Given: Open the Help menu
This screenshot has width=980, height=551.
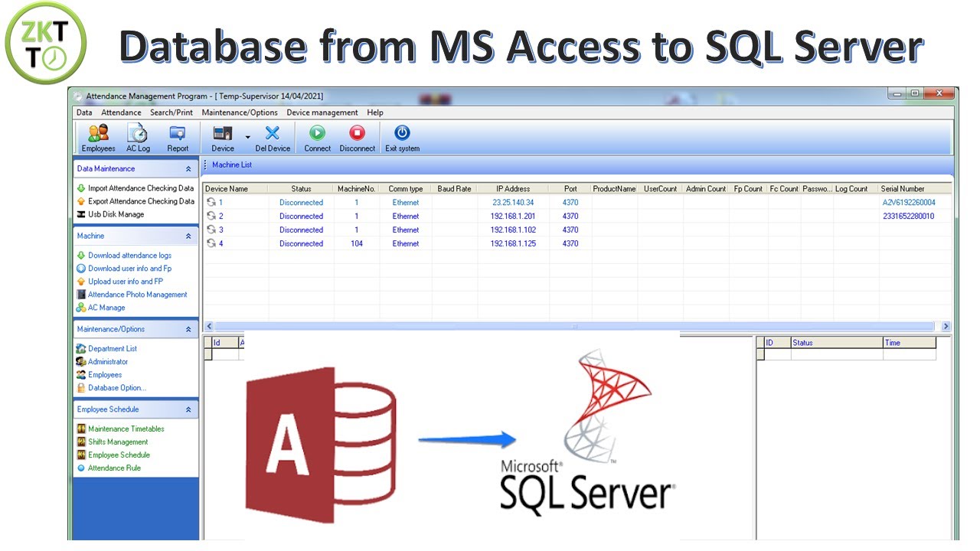Looking at the screenshot, I should (x=375, y=112).
